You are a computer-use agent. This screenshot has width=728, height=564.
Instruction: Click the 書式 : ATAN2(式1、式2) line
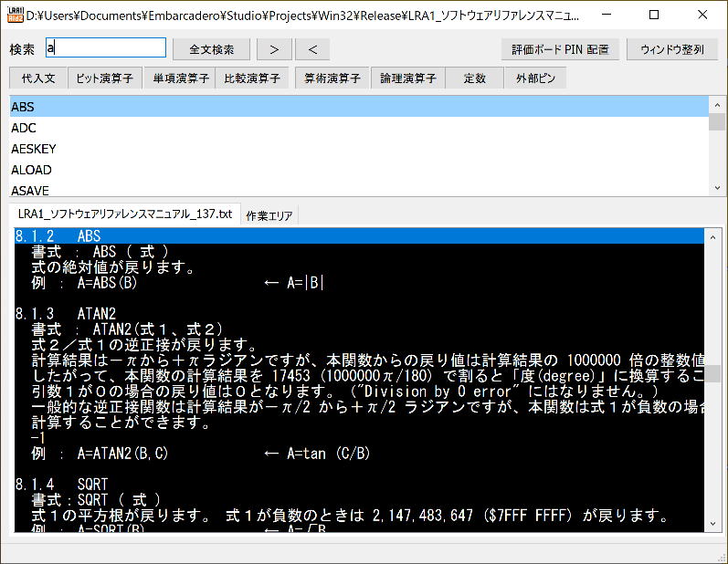(x=127, y=329)
